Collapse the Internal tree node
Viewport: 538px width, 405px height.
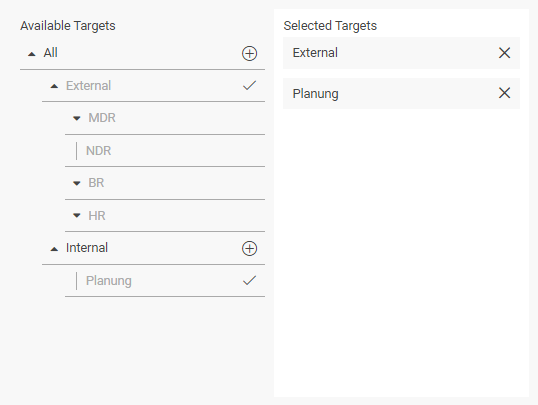(54, 249)
